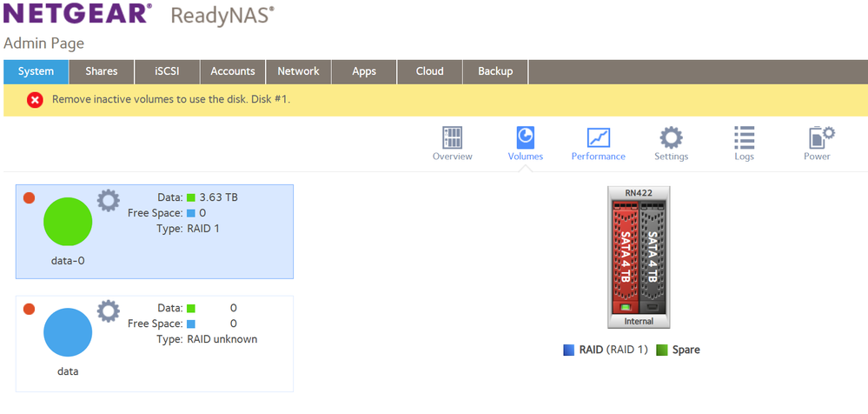Viewport: 868px width, 414px height.
Task: Select the gray SATA 4 TB disk bay
Action: click(651, 255)
